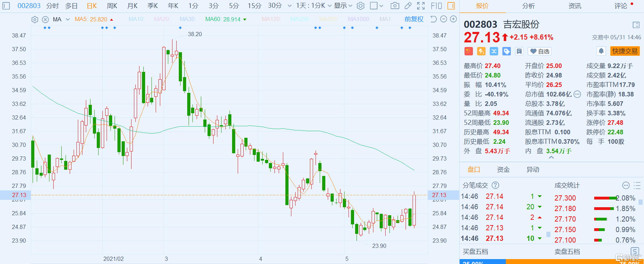Toggle the MA10 line visibility
This screenshot has height=264, width=644.
tap(136, 19)
